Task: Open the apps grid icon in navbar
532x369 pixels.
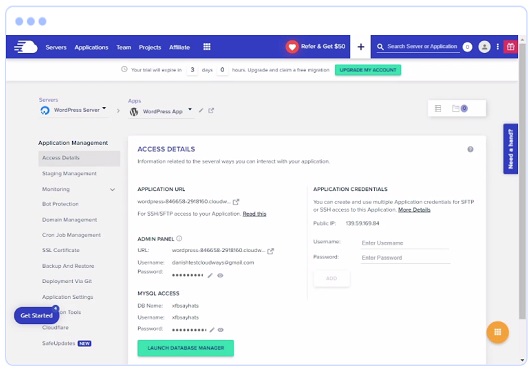Action: pos(207,46)
